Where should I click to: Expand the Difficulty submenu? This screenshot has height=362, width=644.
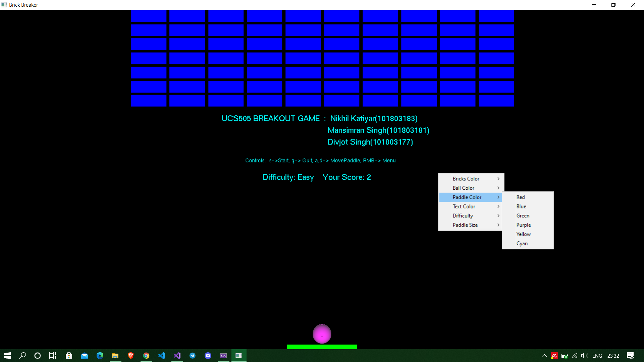click(x=463, y=216)
